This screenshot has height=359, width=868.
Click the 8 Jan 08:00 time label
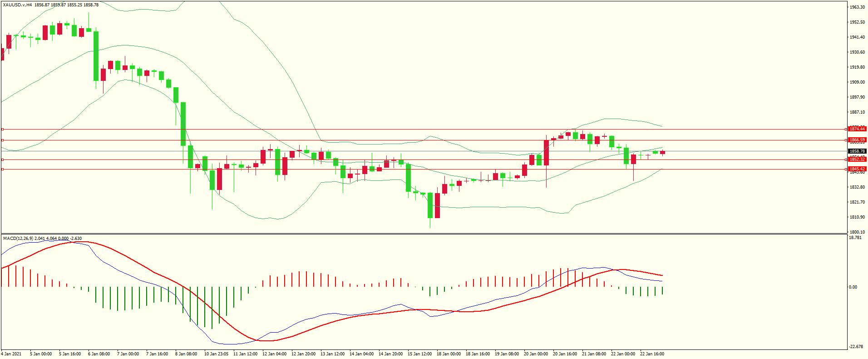pos(186,354)
